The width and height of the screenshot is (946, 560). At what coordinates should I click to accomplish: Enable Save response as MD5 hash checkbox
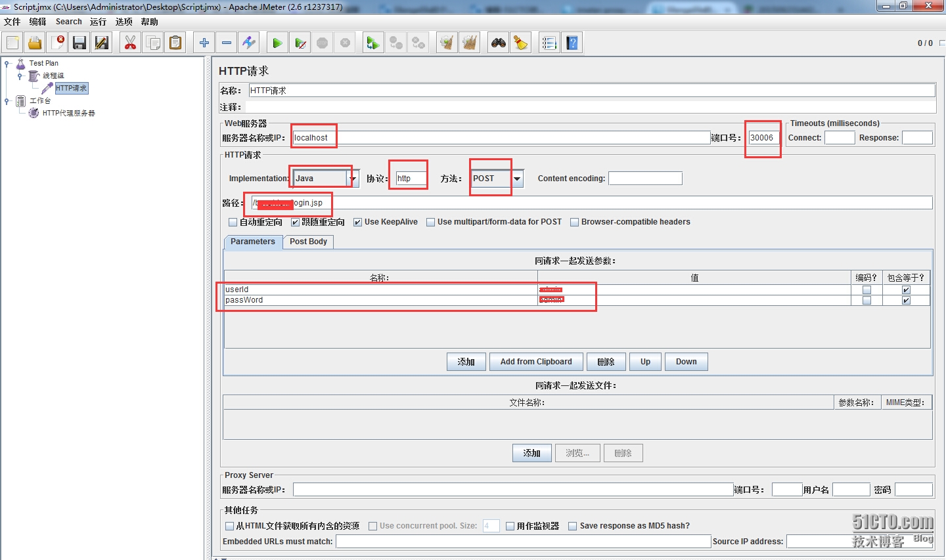(572, 526)
